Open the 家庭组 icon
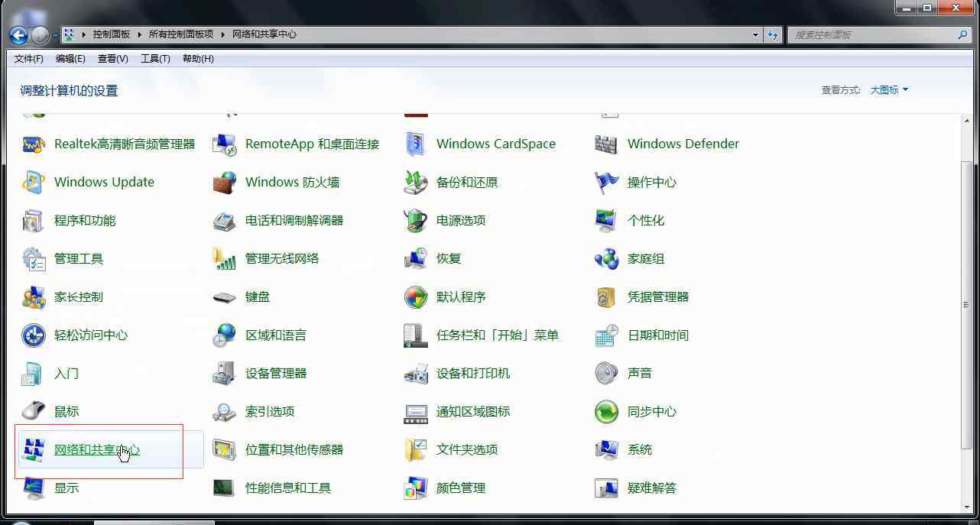This screenshot has height=525, width=980. (x=607, y=258)
